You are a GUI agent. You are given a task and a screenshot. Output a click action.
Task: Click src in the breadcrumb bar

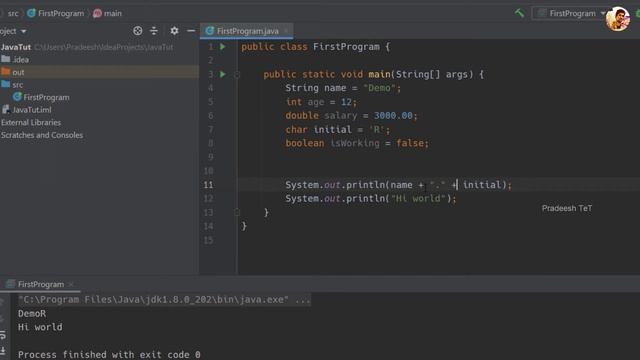(x=13, y=13)
